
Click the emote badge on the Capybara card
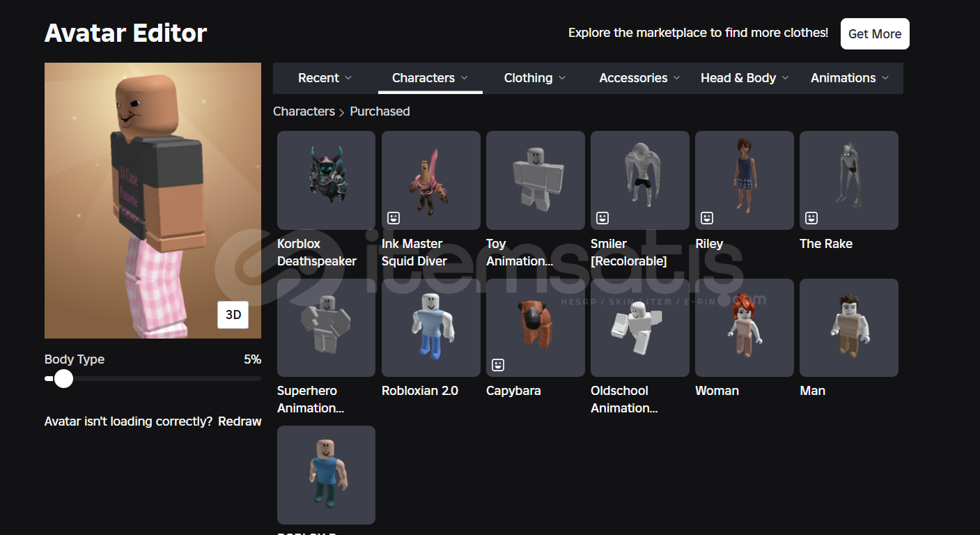(498, 365)
